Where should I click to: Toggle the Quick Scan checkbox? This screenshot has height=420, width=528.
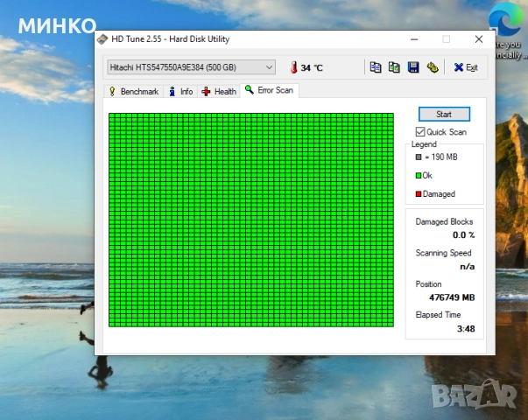coord(420,132)
